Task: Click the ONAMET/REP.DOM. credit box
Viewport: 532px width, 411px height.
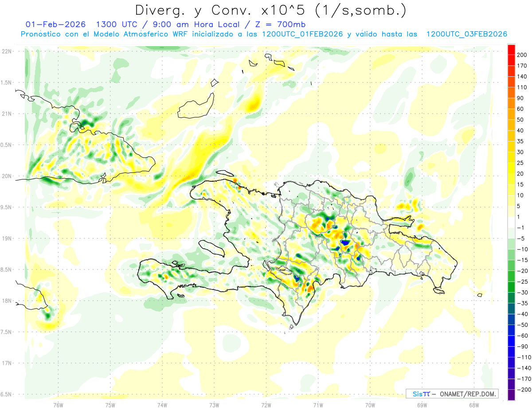Action: click(452, 394)
